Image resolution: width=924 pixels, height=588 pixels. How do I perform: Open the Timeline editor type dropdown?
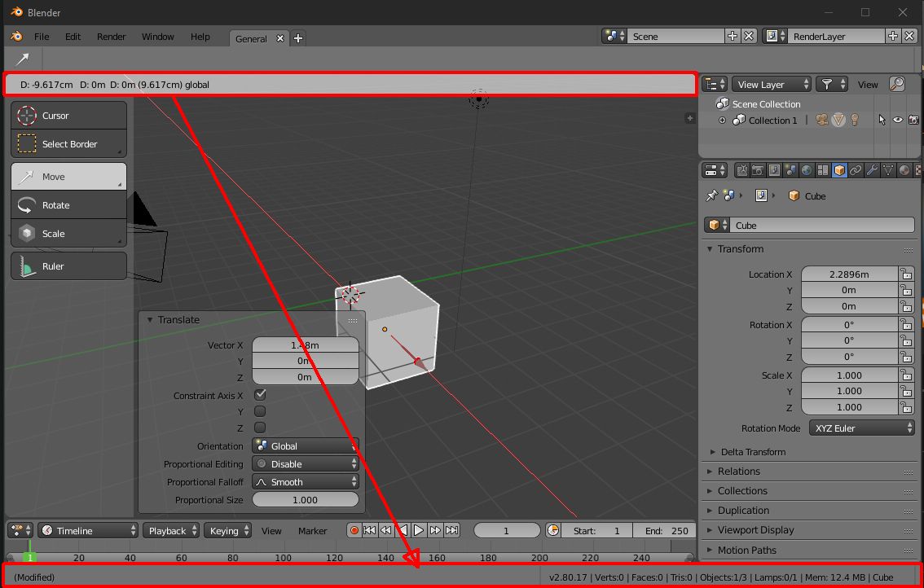pos(88,530)
